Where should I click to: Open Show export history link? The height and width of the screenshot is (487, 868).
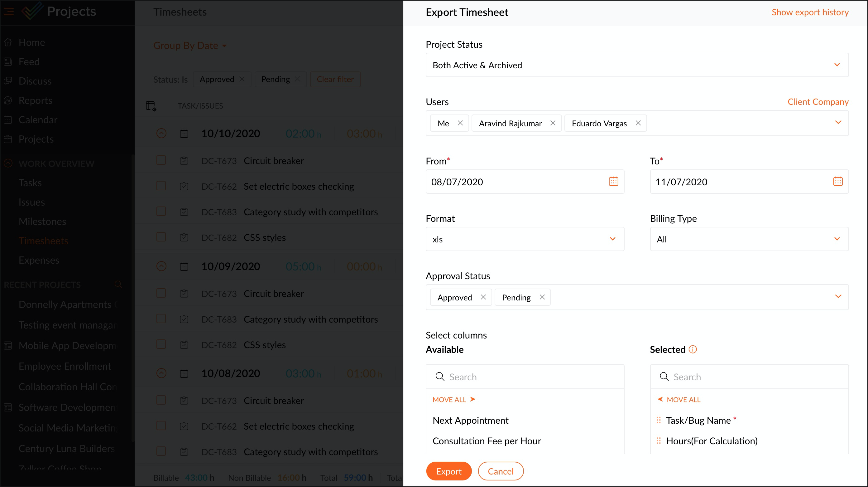810,12
